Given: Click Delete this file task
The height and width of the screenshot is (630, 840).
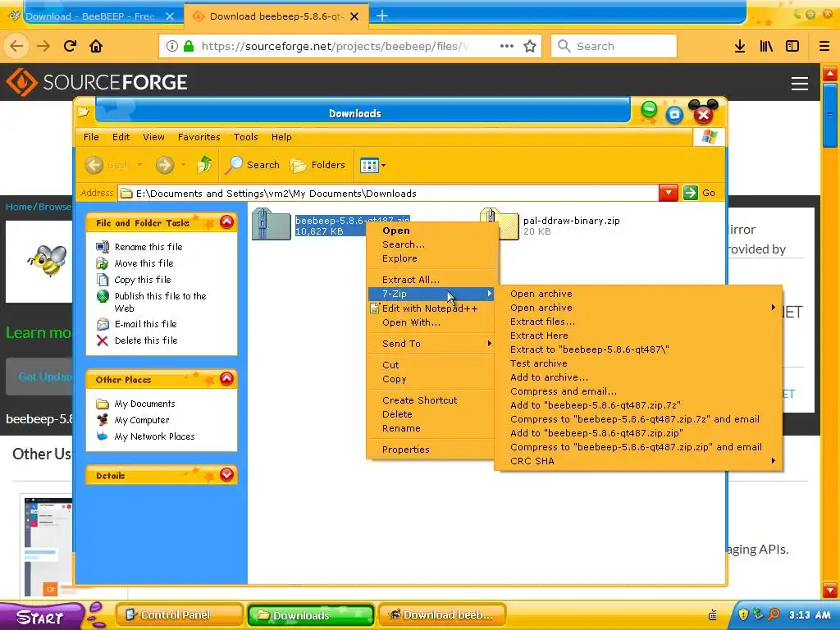Looking at the screenshot, I should tap(146, 340).
